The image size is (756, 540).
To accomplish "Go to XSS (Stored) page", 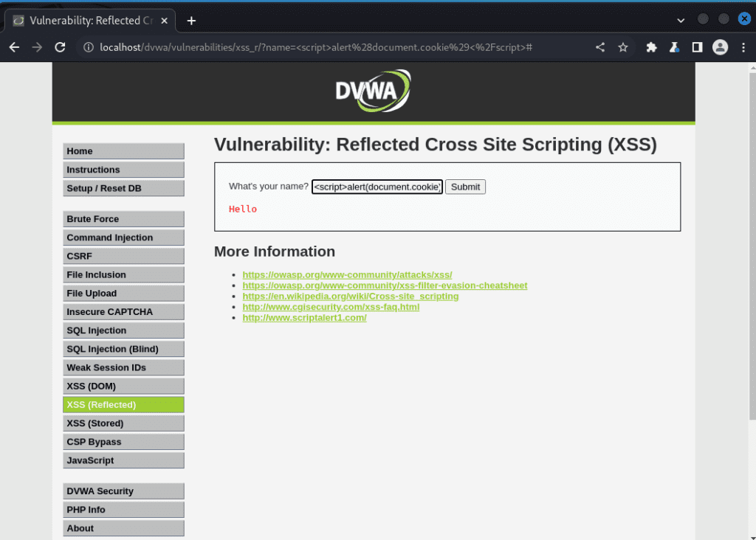I will coord(123,423).
